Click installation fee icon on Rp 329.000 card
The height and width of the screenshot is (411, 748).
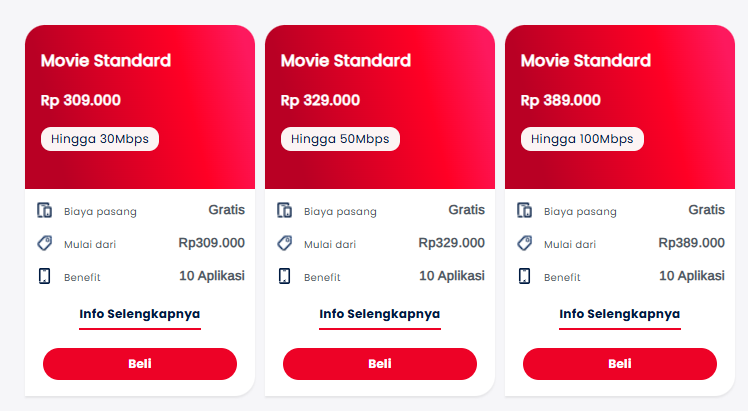pyautogui.click(x=284, y=210)
